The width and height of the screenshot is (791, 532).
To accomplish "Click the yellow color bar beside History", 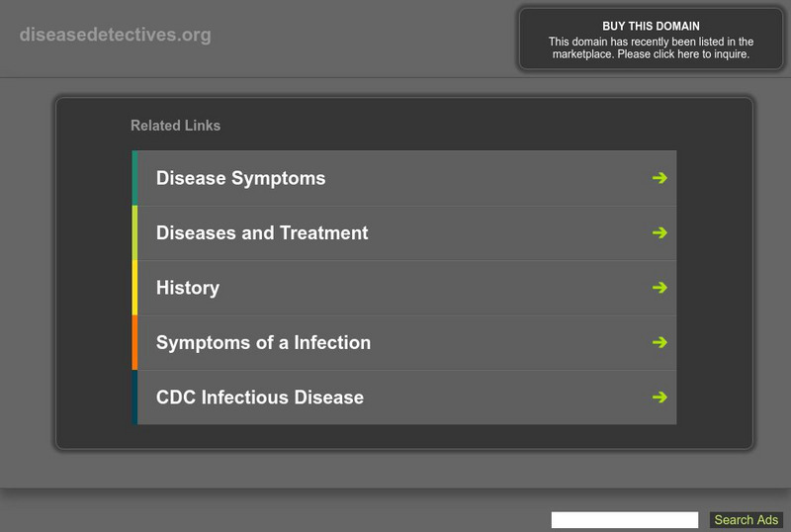I will (134, 288).
